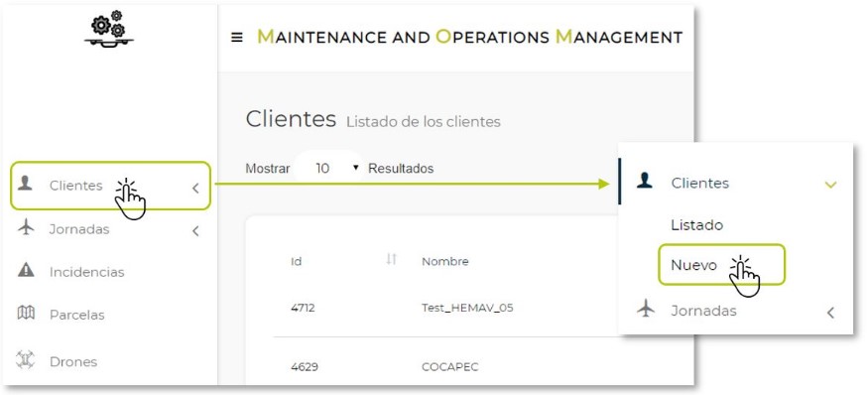
Task: Open the popup Jornadas menu label
Action: pos(703,311)
